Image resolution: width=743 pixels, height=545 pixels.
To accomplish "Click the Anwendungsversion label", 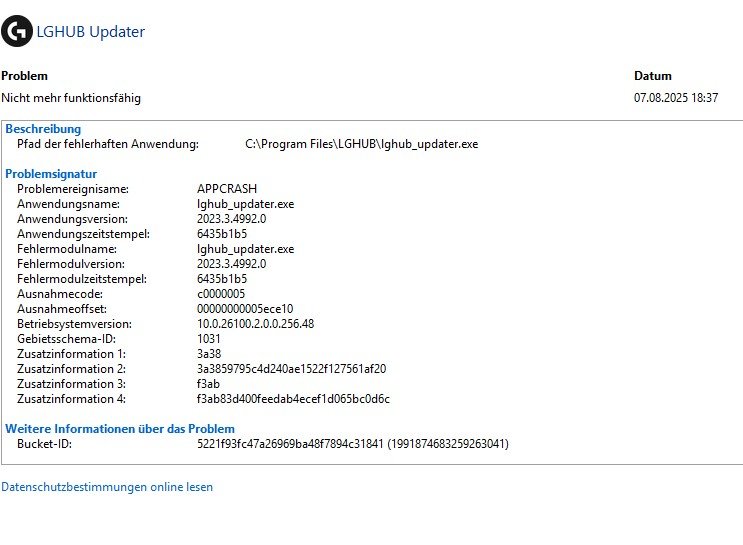I will click(72, 219).
